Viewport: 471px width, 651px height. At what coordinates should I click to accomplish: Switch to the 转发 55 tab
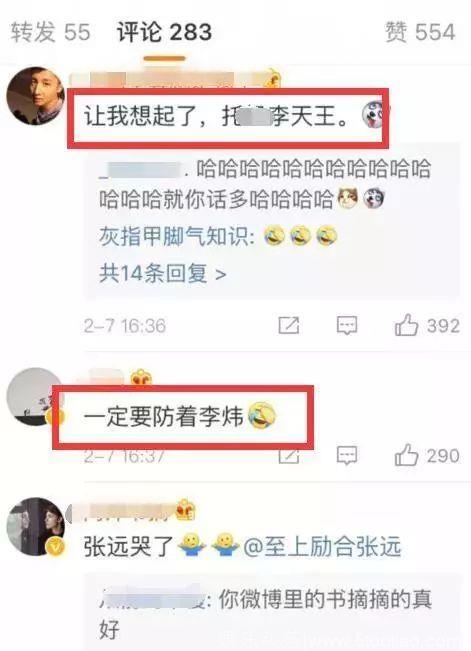coord(50,32)
